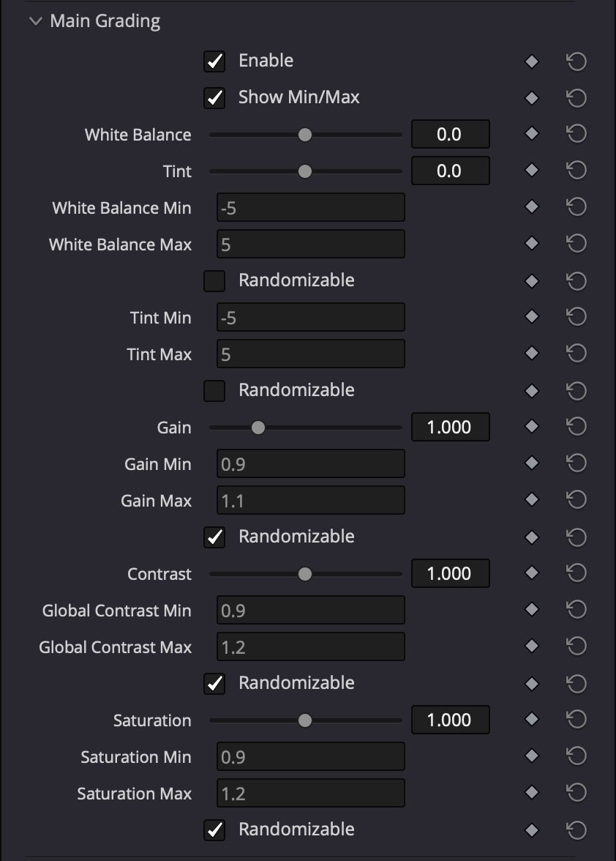The width and height of the screenshot is (616, 861).
Task: Collapse the Main Grading section
Action: (34, 20)
